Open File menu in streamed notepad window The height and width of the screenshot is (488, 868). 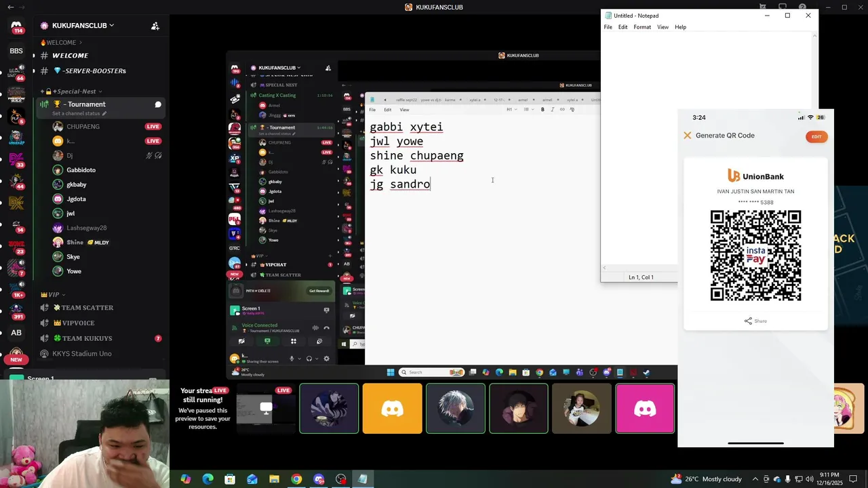372,110
